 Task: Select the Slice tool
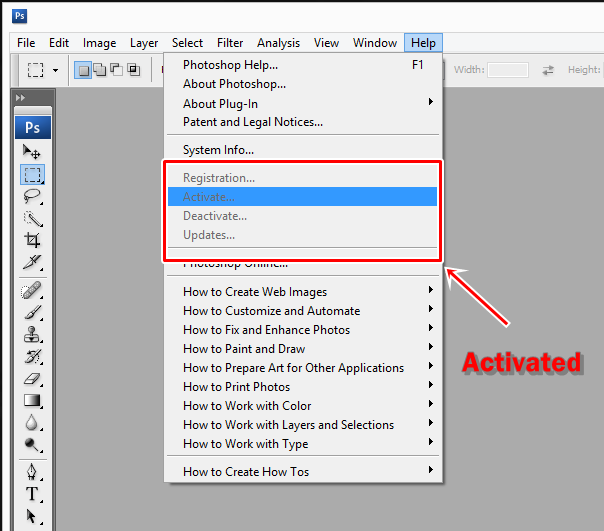coord(32,262)
